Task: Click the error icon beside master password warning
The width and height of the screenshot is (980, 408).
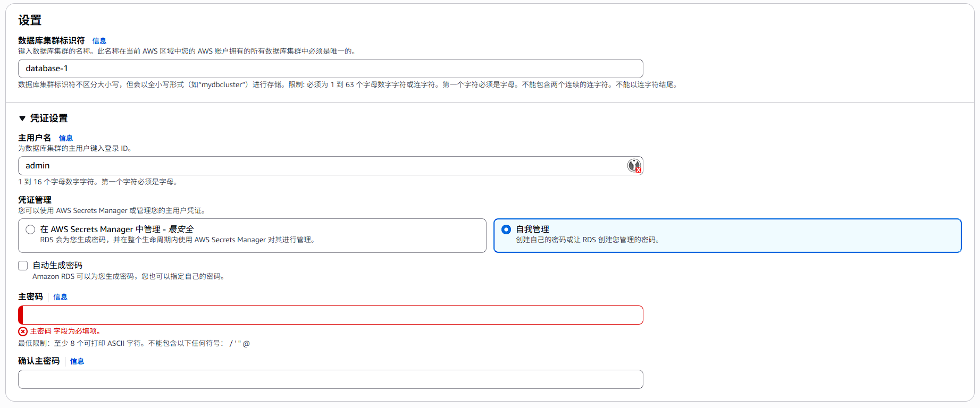Action: click(23, 331)
